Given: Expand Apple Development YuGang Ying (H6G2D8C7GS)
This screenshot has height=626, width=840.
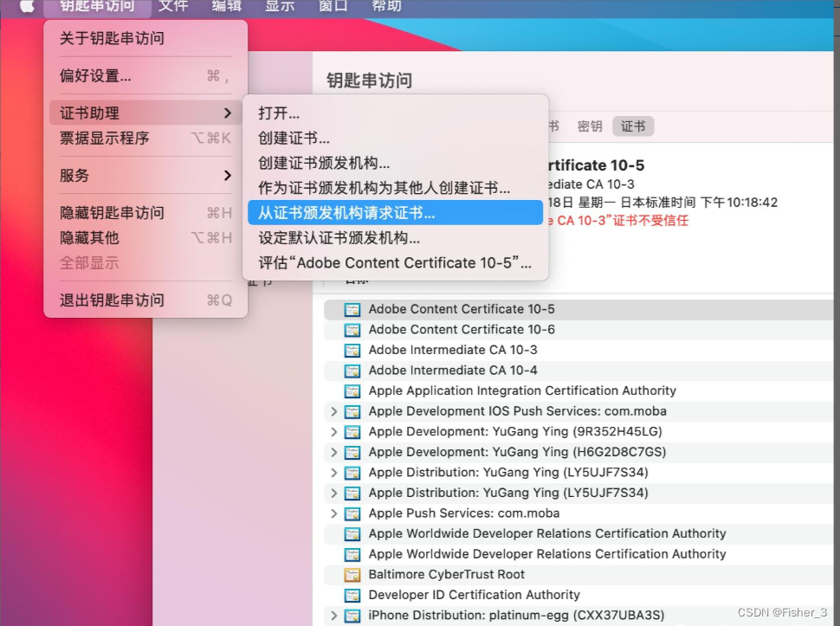Looking at the screenshot, I should click(333, 452).
